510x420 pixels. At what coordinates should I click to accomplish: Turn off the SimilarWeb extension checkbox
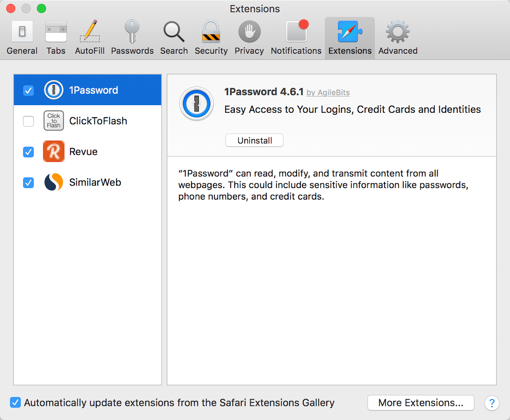pyautogui.click(x=28, y=183)
